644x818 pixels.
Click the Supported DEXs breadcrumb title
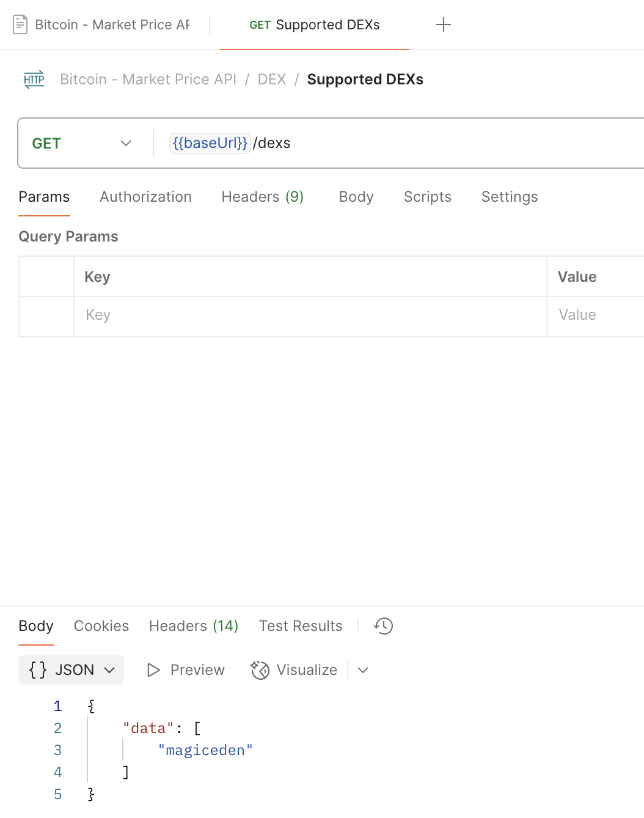pos(365,79)
